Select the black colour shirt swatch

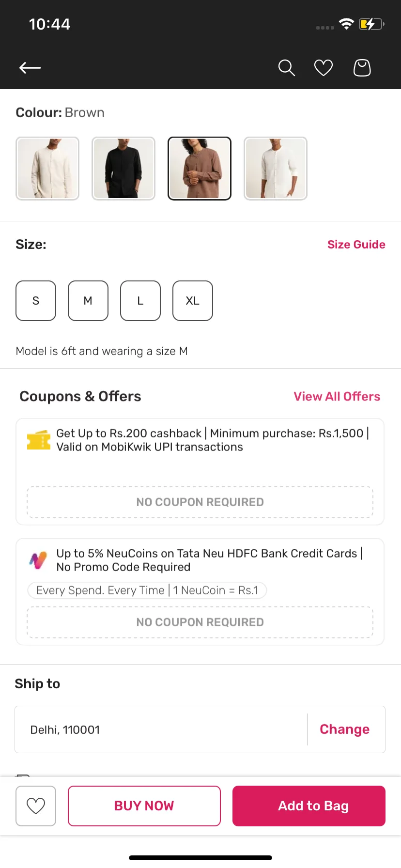123,169
